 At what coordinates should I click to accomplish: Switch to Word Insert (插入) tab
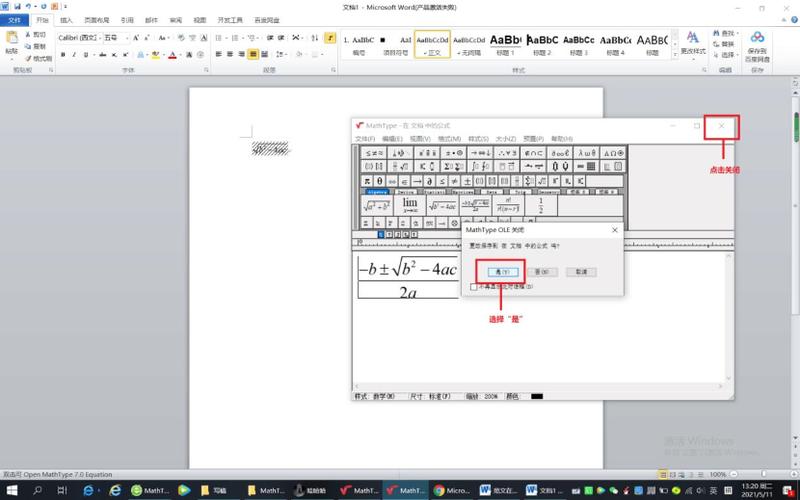(66, 20)
